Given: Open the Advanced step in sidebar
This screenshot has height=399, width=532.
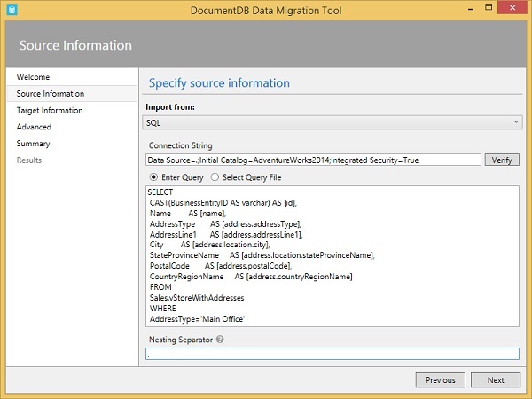Looking at the screenshot, I should pyautogui.click(x=34, y=127).
